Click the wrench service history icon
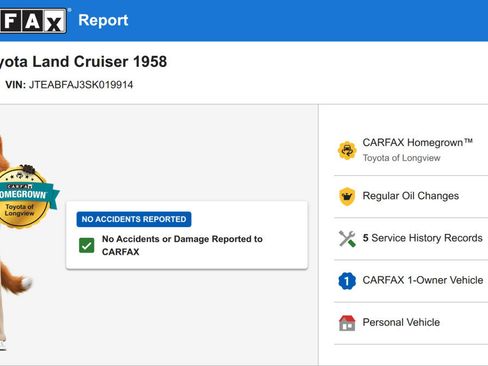Viewport: 488px width, 366px height. pos(347,239)
